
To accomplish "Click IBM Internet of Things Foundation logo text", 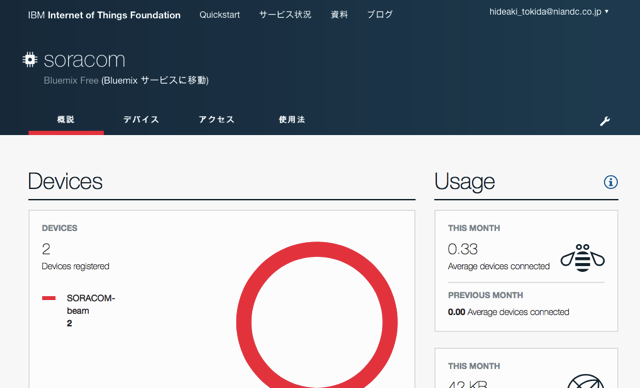I will pos(104,15).
